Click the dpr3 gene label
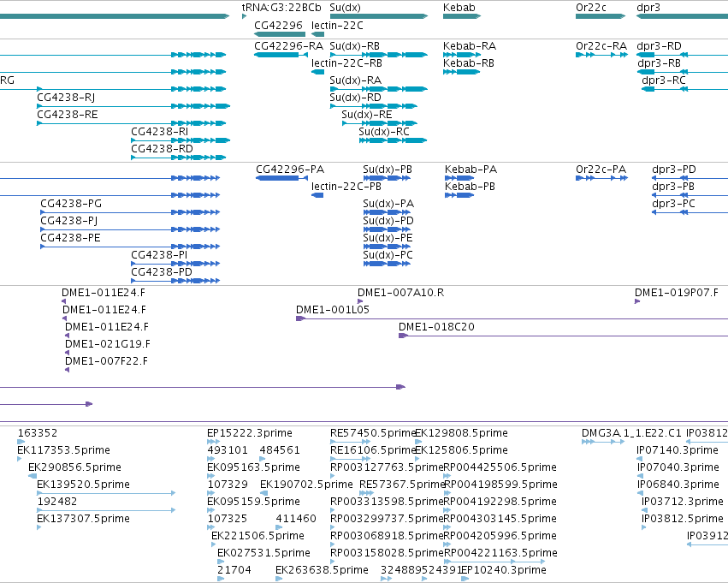Image resolution: width=728 pixels, height=583 pixels. tap(648, 8)
